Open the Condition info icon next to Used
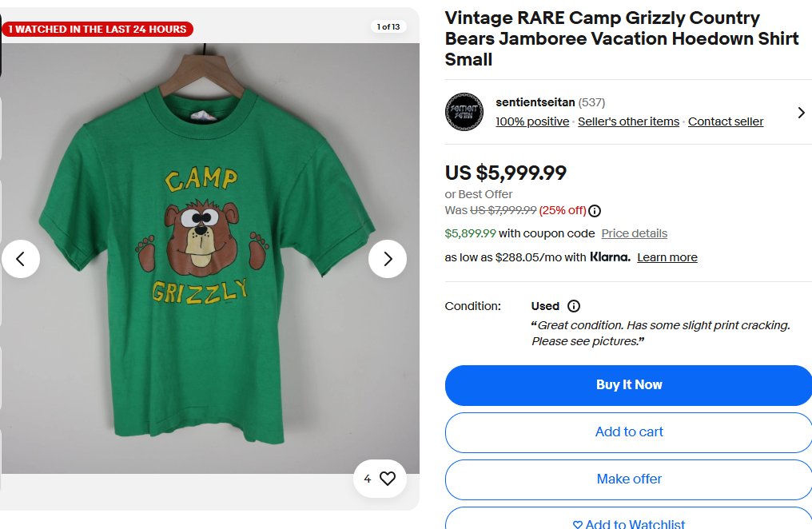Image resolution: width=812 pixels, height=529 pixels. coord(574,306)
